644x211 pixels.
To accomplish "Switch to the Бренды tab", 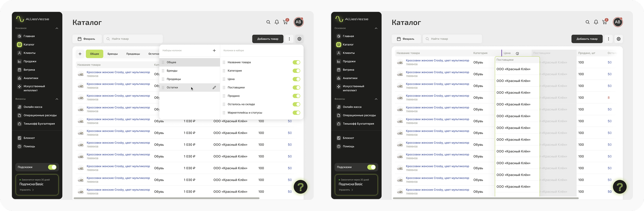I will point(112,54).
